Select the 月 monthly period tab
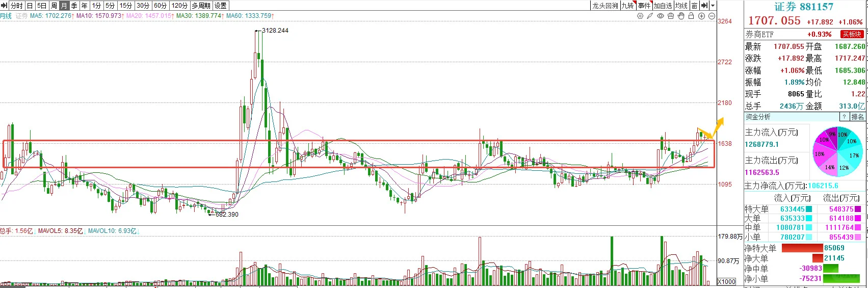Screen dimensions: 868x288 64,6
